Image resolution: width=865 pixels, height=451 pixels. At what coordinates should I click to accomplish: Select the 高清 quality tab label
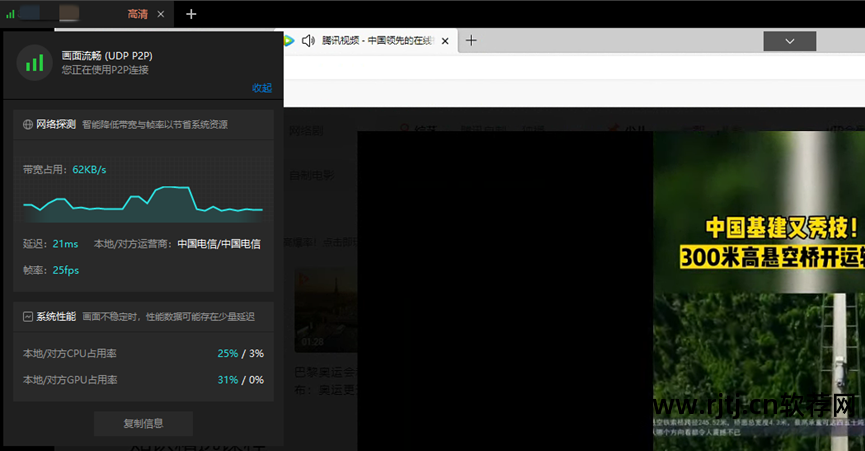pos(137,14)
